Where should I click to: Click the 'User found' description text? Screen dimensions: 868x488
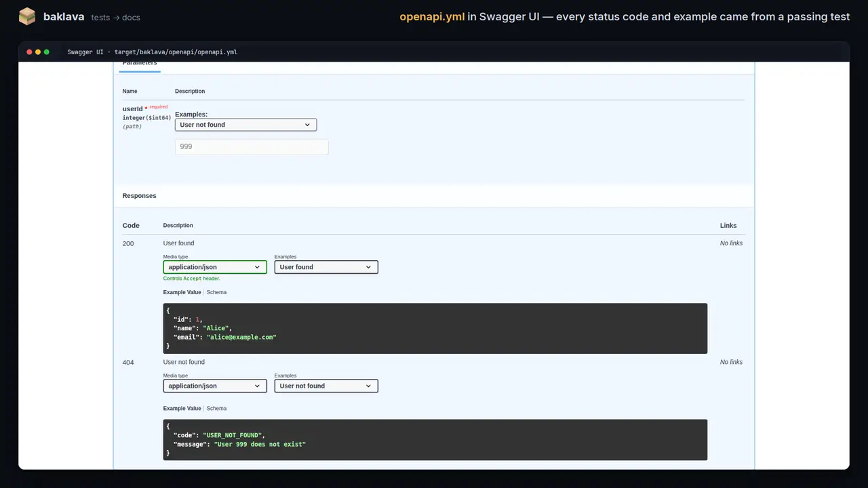point(178,243)
